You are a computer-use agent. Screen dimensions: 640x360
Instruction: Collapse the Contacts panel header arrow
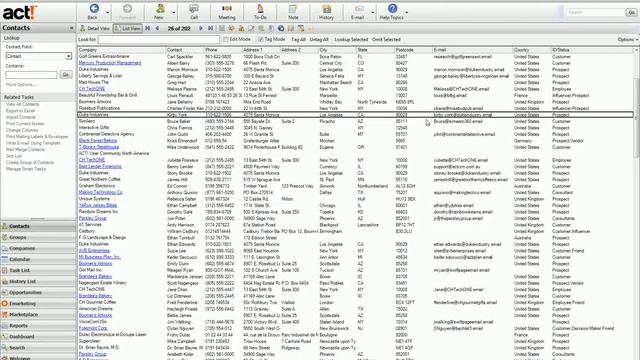click(71, 28)
